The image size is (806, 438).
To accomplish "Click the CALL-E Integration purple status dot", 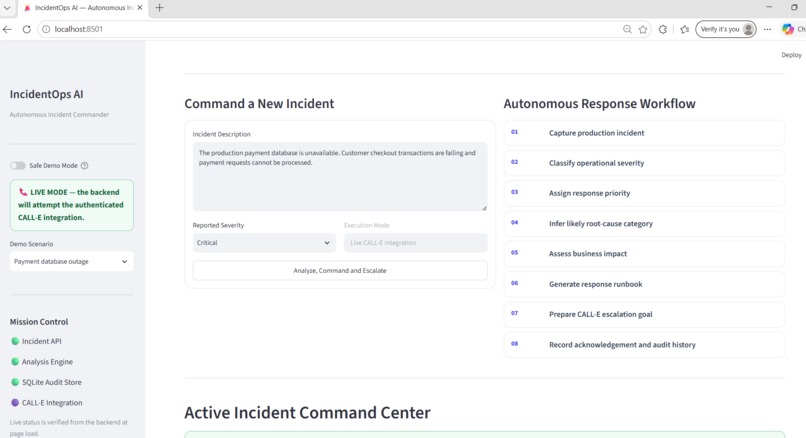I will [x=15, y=403].
